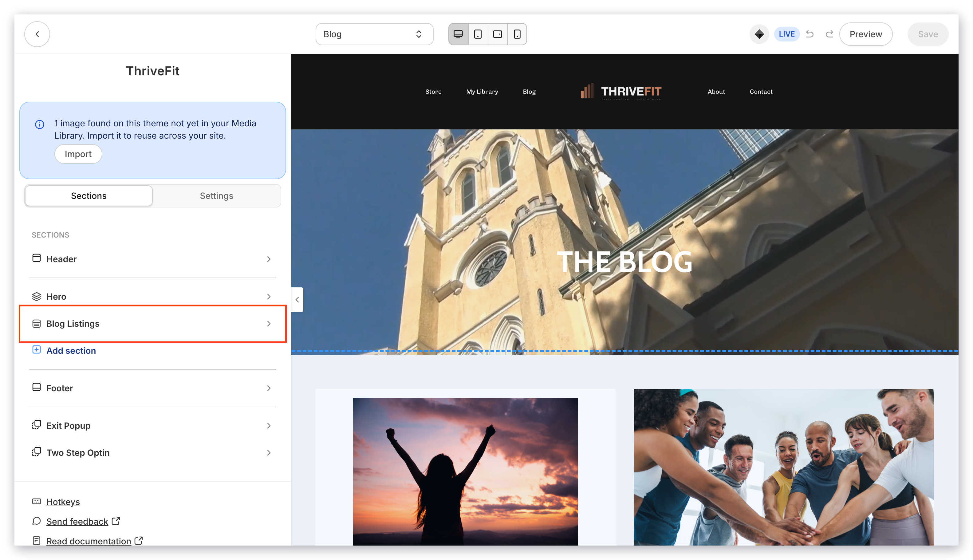Open the Hero section row
Image resolution: width=973 pixels, height=560 pixels.
(153, 297)
